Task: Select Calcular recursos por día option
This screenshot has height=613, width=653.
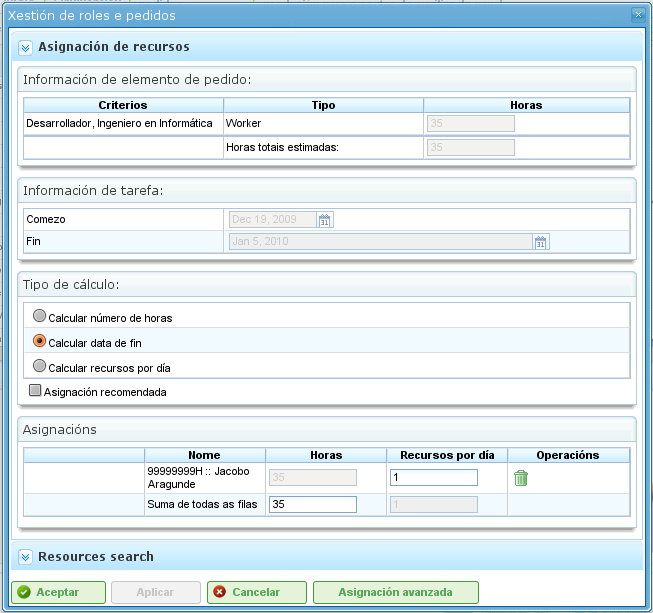Action: pos(40,367)
